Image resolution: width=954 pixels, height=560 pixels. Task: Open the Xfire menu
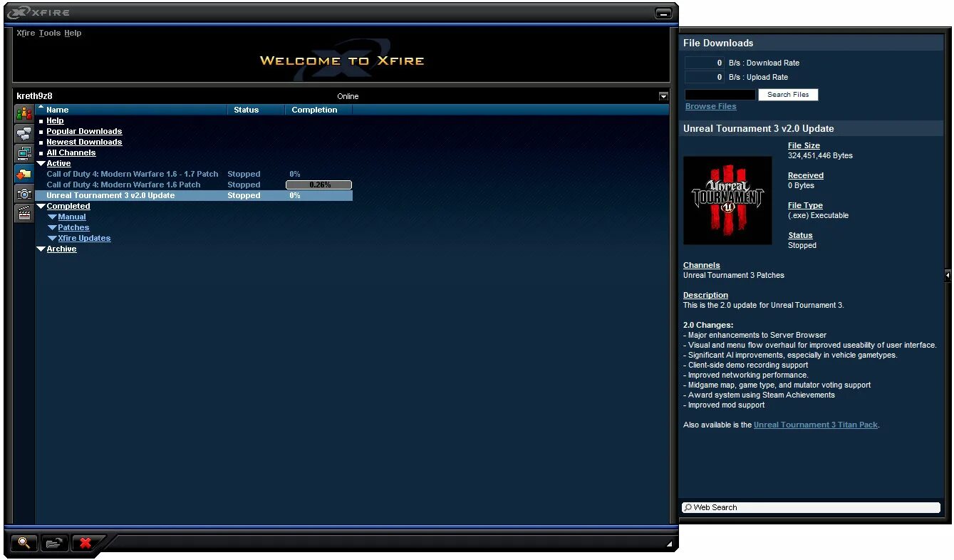[26, 33]
